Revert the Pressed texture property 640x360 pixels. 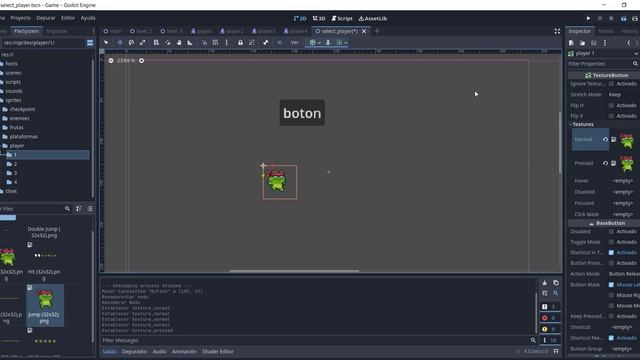tap(605, 163)
